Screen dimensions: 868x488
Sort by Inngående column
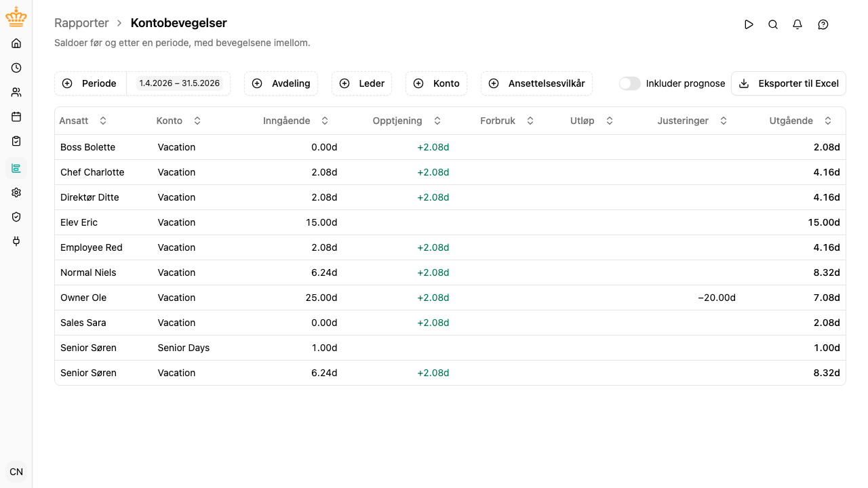296,121
